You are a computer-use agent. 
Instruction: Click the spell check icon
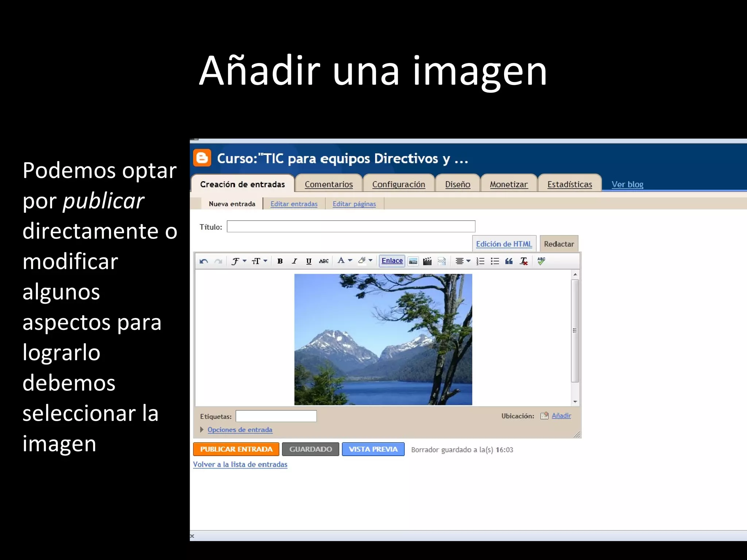click(541, 261)
